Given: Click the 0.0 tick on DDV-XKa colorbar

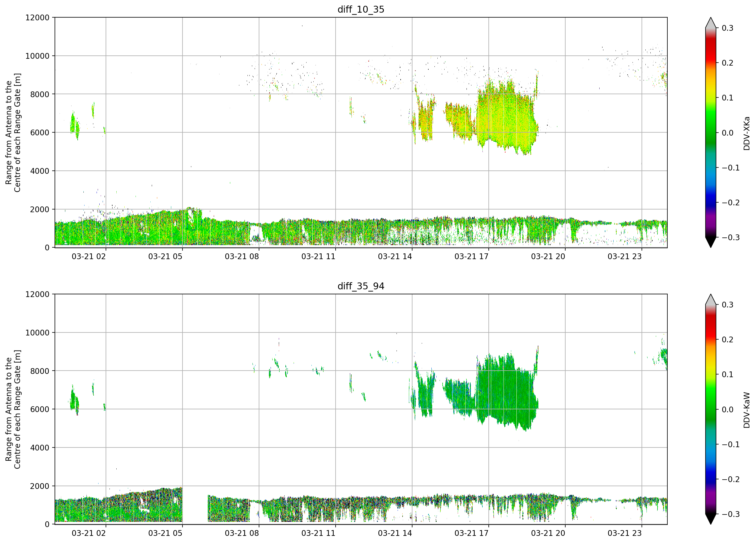Looking at the screenshot, I should [x=727, y=133].
